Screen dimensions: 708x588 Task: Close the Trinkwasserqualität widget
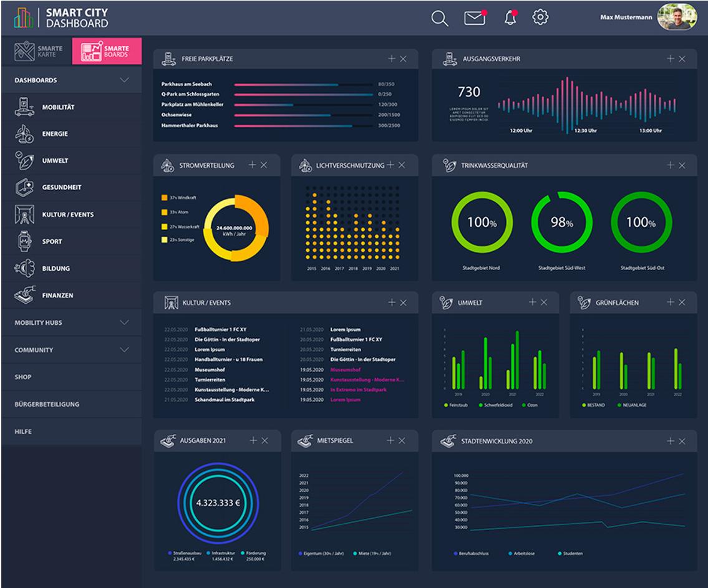(x=682, y=165)
